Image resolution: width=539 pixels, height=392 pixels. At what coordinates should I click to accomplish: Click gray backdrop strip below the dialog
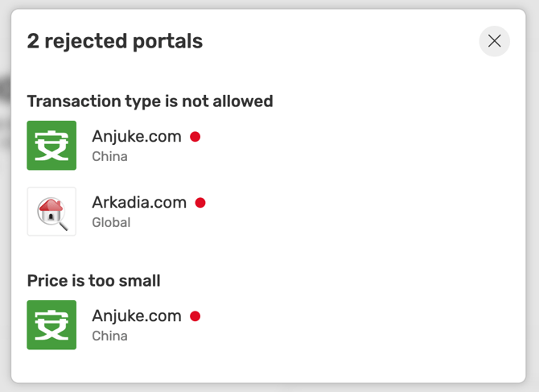269,388
